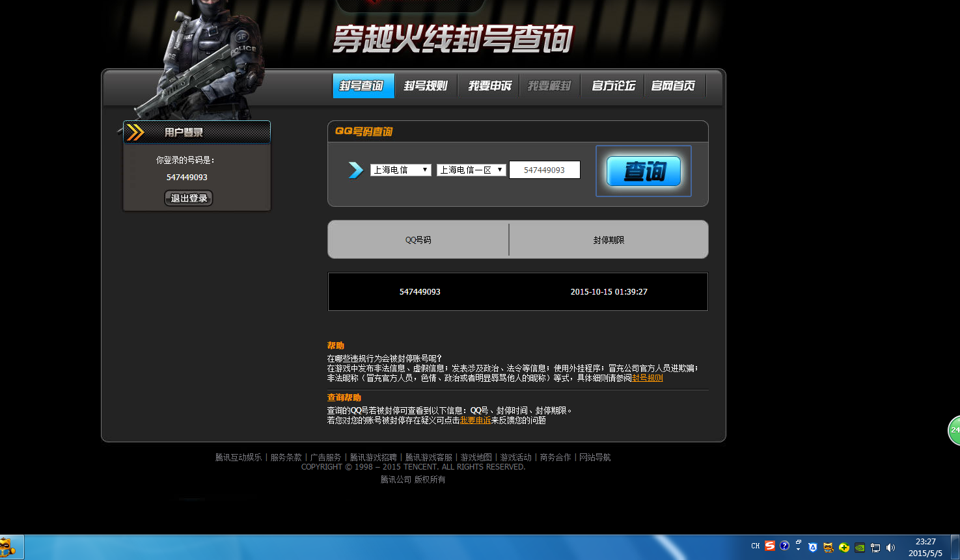This screenshot has height=560, width=960.
Task: Open the 封号规则 tab
Action: [426, 86]
